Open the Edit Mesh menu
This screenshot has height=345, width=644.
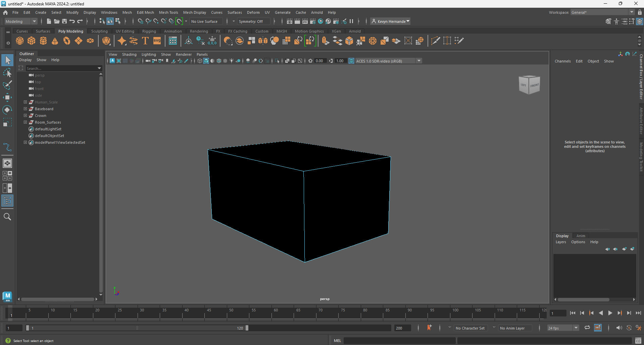click(x=145, y=12)
